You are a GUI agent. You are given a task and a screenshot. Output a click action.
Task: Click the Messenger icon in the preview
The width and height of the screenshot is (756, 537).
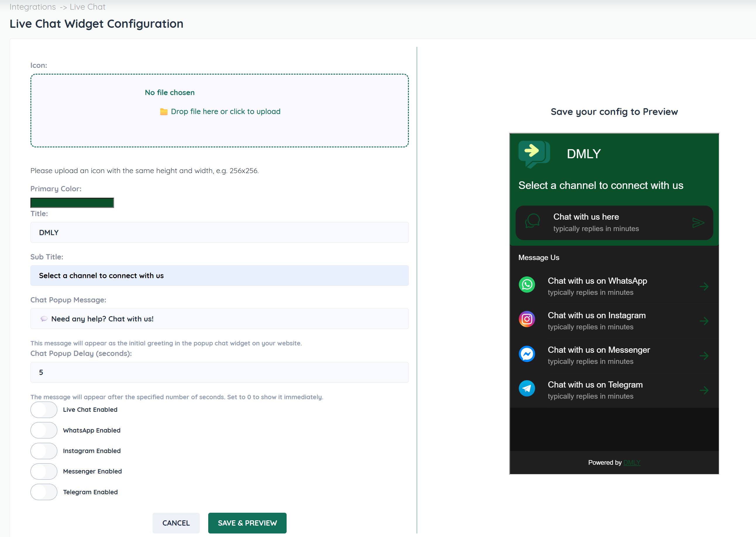coord(527,354)
